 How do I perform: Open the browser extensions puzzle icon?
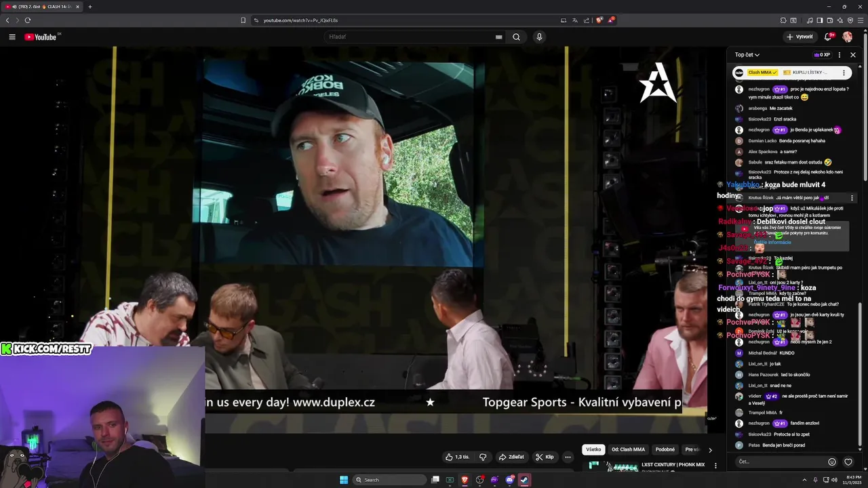tap(783, 20)
